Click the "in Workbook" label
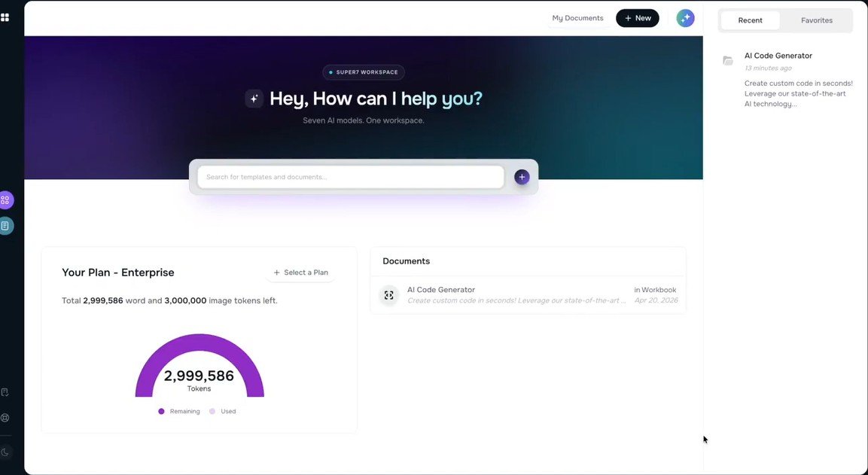This screenshot has width=868, height=475. click(x=655, y=290)
